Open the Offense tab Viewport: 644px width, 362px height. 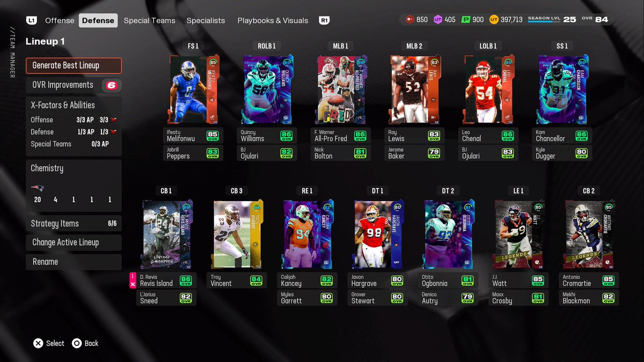[60, 20]
